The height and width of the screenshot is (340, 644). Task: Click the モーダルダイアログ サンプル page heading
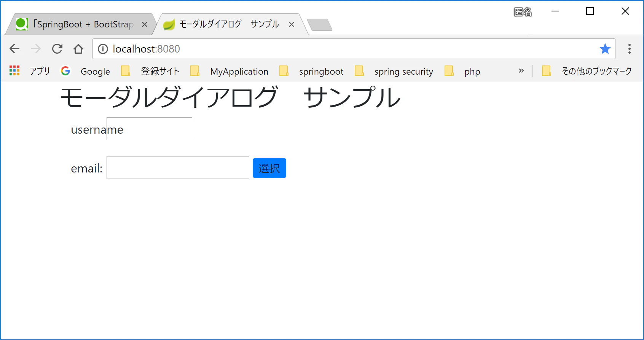click(230, 97)
